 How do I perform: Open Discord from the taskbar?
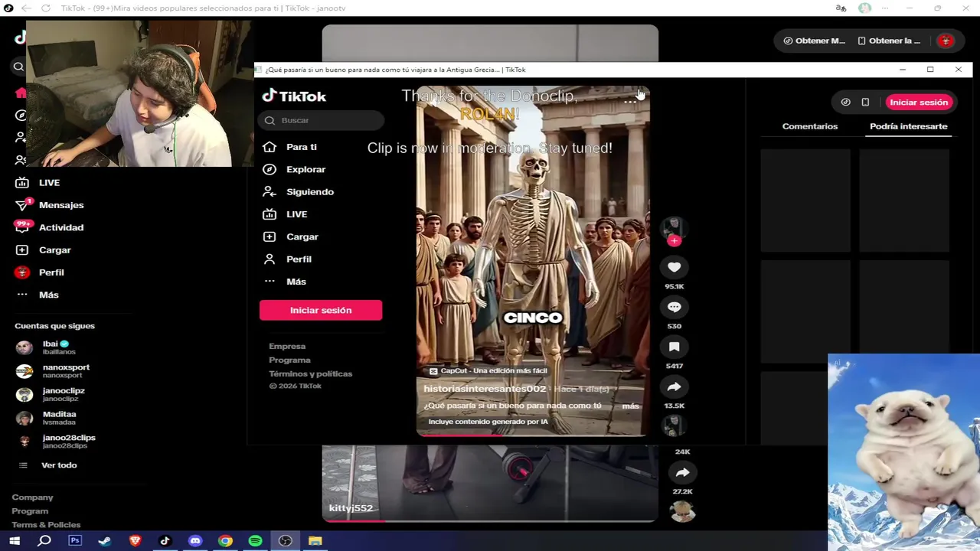coord(195,540)
